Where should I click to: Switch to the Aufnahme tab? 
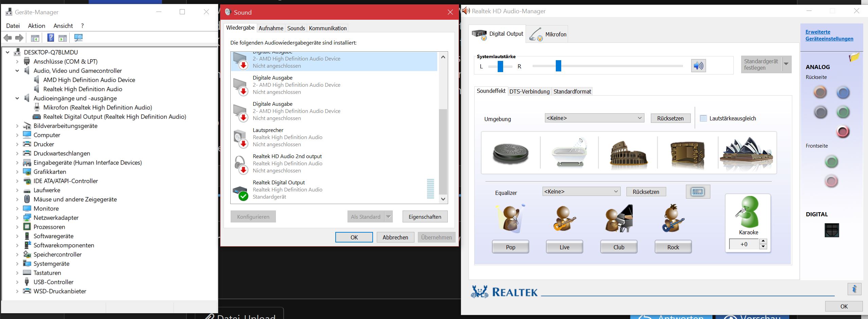271,28
